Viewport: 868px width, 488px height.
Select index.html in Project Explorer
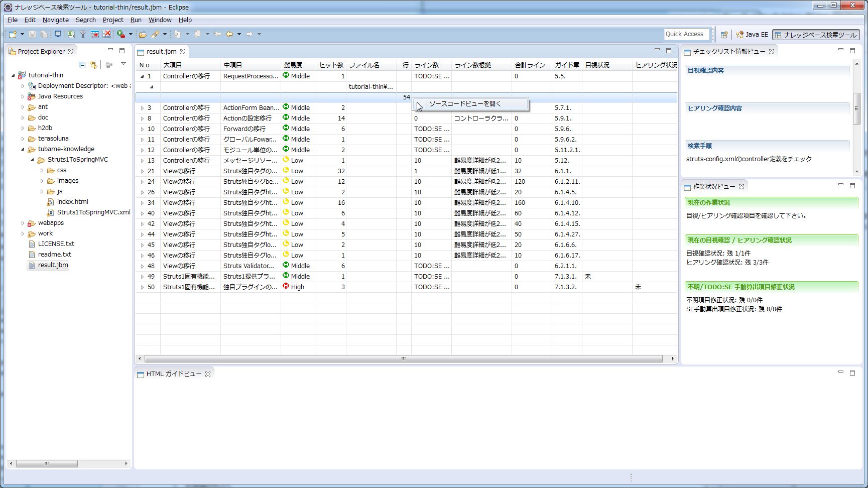point(73,202)
